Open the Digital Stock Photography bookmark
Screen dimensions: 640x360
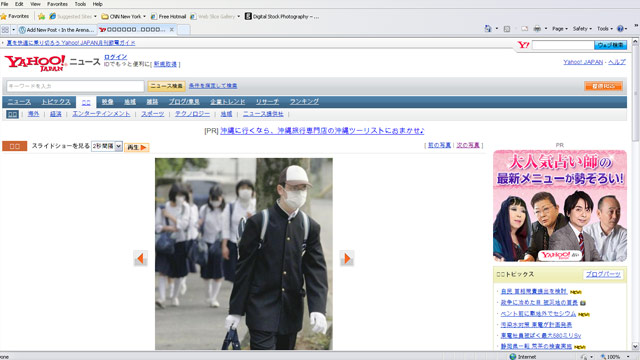click(282, 16)
